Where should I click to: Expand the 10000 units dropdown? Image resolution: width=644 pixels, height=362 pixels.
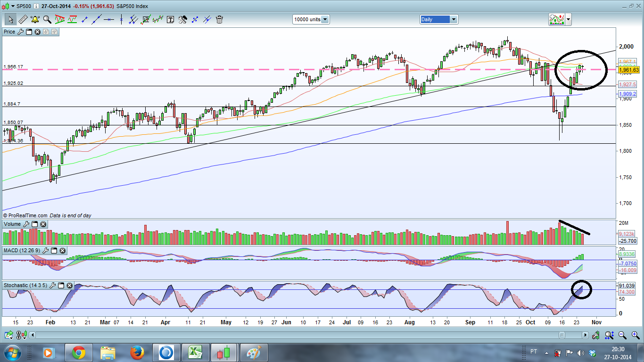click(x=325, y=19)
